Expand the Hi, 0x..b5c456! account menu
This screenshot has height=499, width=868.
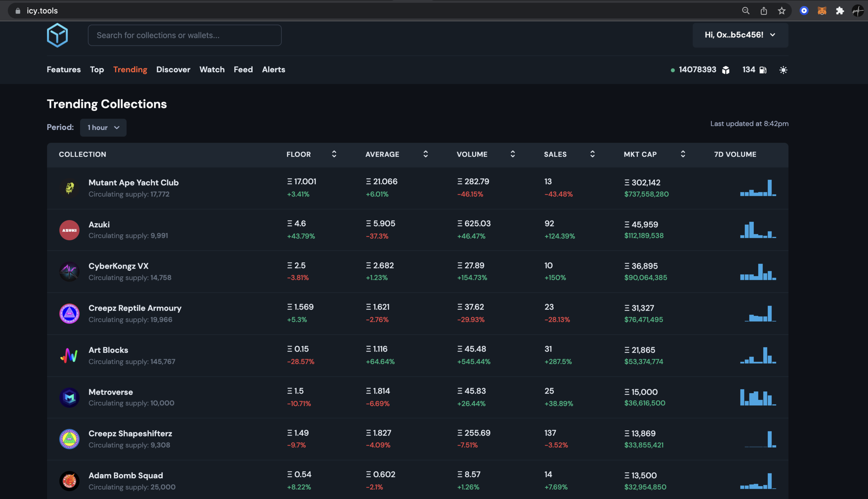(x=740, y=35)
